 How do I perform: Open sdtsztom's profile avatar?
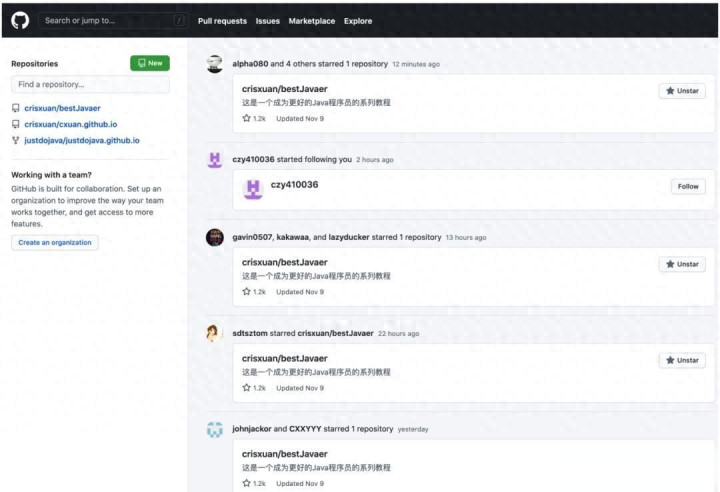coord(214,333)
